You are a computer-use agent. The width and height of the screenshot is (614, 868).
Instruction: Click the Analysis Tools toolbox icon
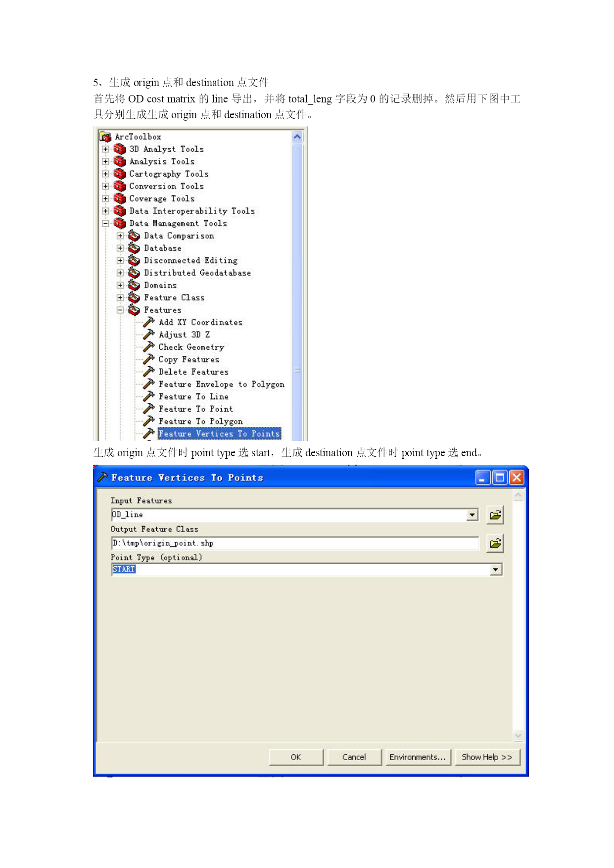(x=120, y=161)
